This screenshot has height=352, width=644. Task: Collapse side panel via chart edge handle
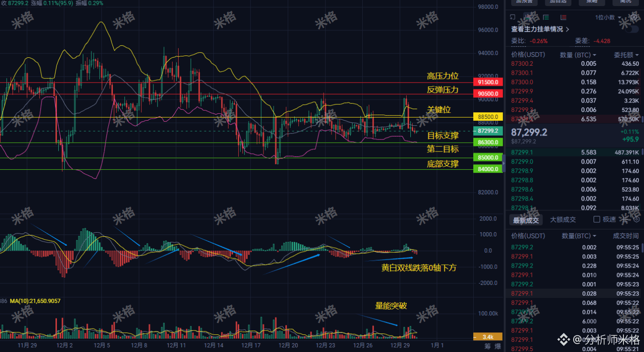tap(503, 163)
